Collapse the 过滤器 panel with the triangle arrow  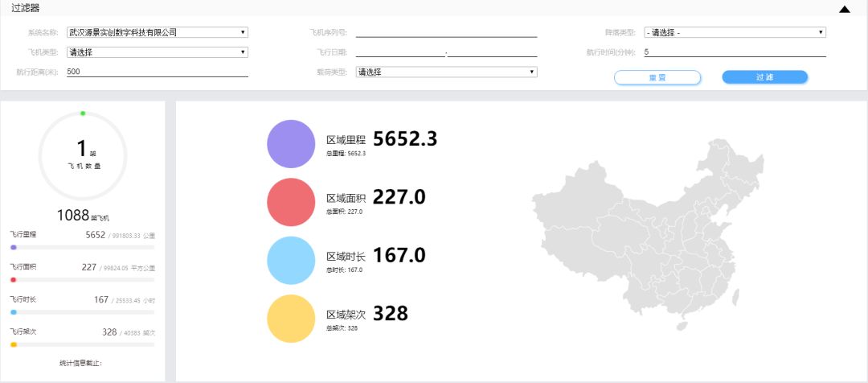(x=844, y=10)
